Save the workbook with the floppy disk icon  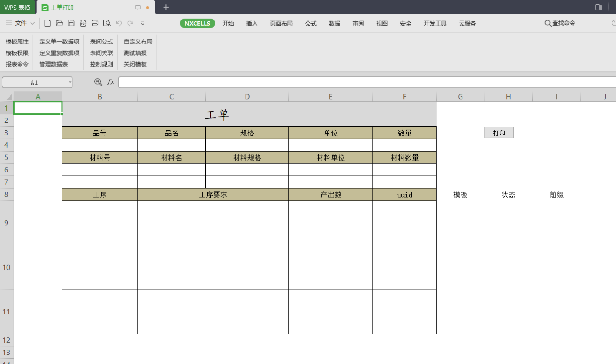(71, 23)
